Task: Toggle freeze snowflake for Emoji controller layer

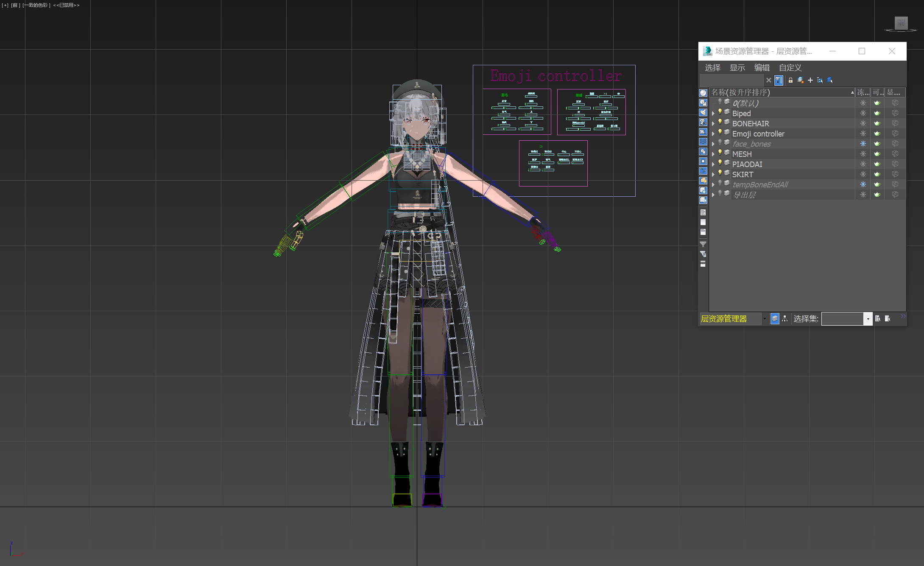Action: coord(863,134)
